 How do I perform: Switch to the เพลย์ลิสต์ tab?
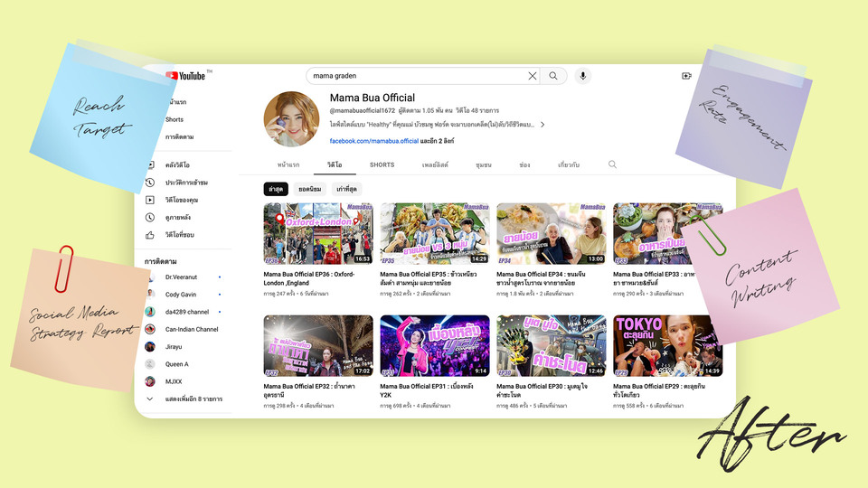(434, 165)
